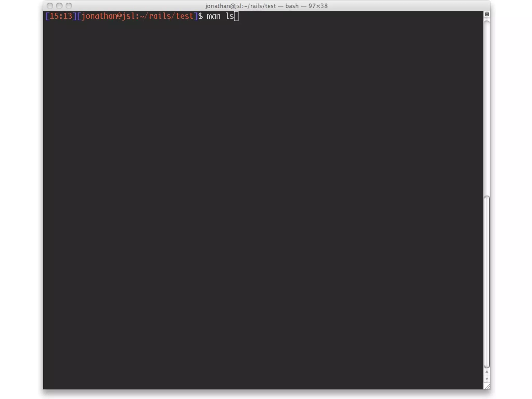
Task: Zoom the terminal window
Action: coord(69,6)
